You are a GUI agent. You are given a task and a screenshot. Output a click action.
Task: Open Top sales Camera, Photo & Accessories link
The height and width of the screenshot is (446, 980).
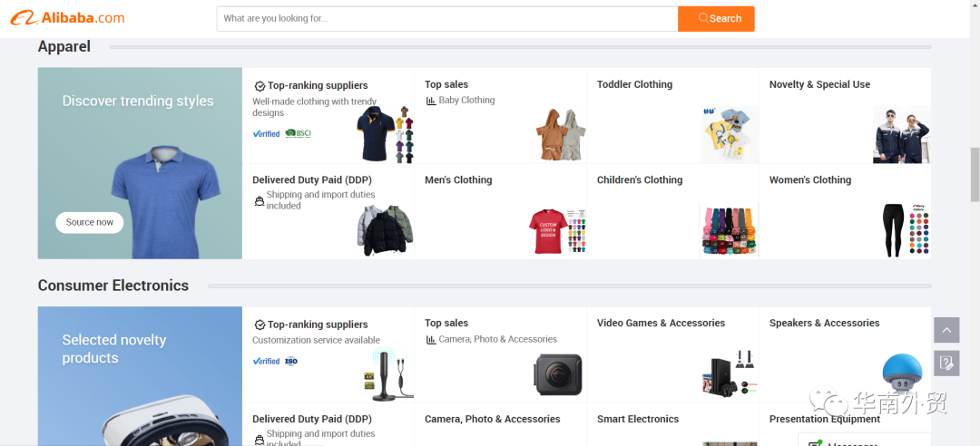coord(497,339)
